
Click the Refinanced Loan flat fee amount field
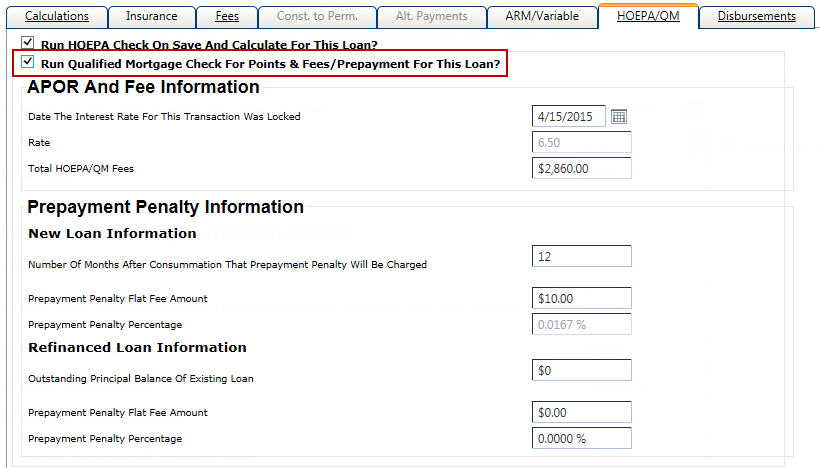tap(582, 413)
